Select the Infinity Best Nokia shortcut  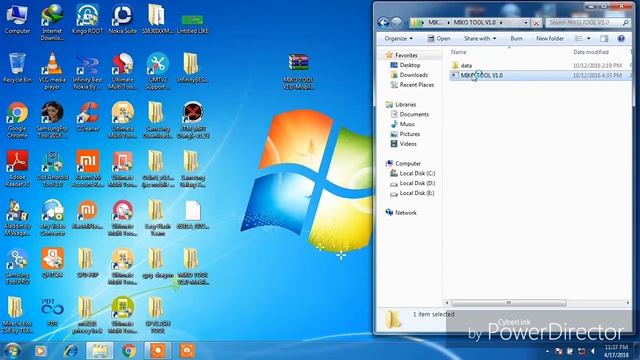coord(87,72)
